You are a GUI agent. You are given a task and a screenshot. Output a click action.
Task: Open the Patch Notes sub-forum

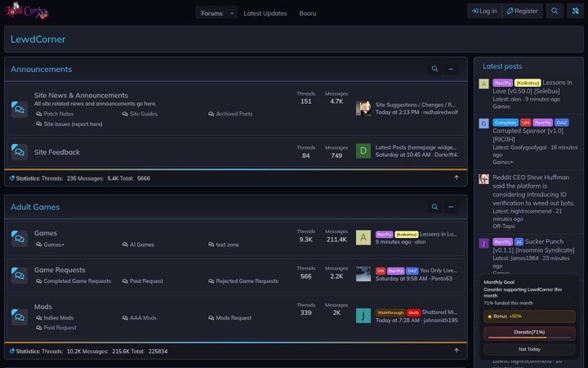[x=55, y=114]
